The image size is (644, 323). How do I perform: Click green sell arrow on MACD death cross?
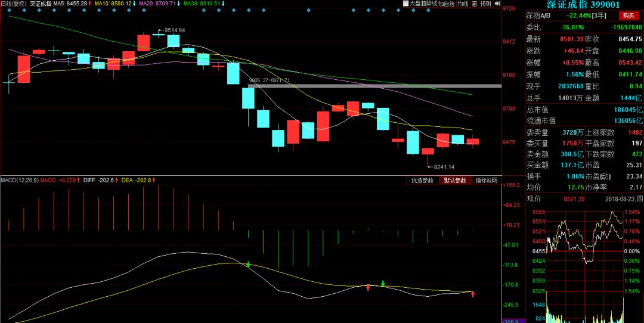pos(248,263)
